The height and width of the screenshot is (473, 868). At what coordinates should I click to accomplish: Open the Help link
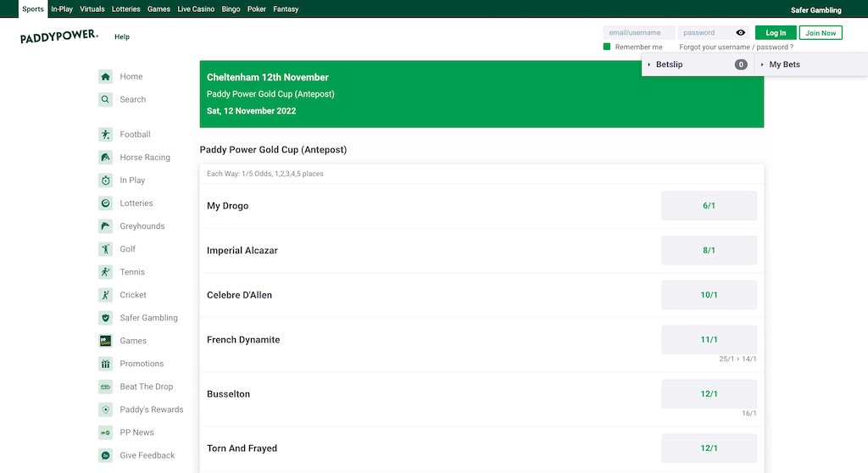122,36
